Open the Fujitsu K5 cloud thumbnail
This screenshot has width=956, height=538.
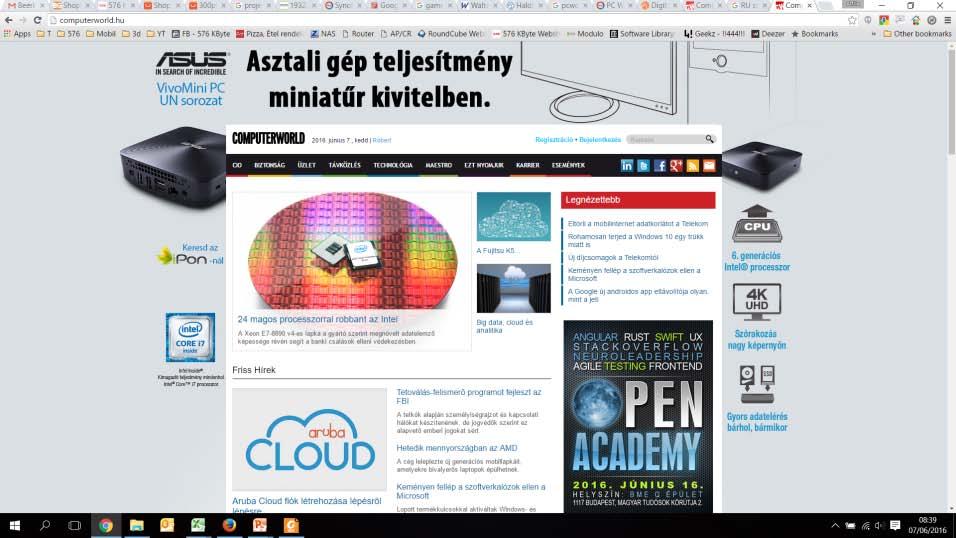pyautogui.click(x=513, y=217)
